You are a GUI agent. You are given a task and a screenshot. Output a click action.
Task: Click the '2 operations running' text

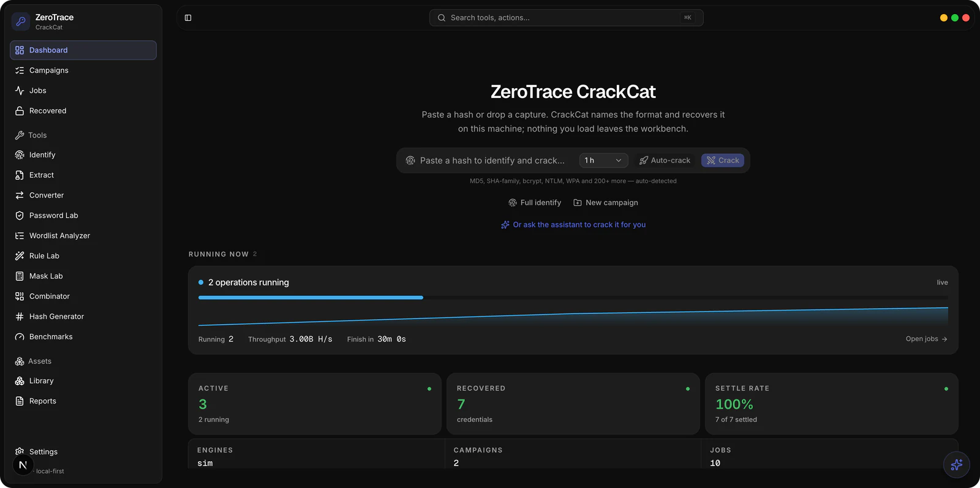tap(249, 282)
